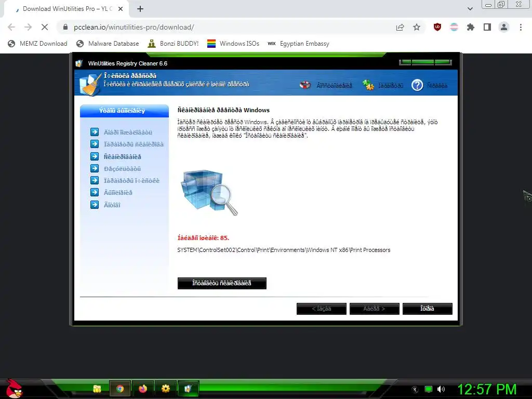
Task: Click the sixth sidebar step item
Action: pos(112,192)
